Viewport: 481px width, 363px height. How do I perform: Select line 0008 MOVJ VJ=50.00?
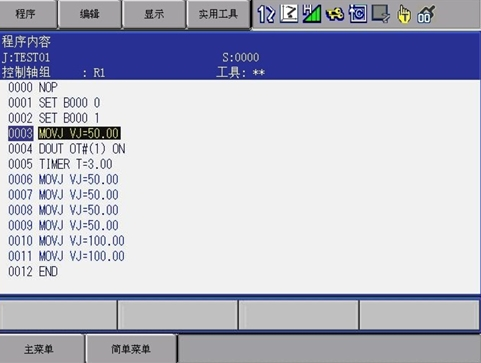pyautogui.click(x=63, y=210)
